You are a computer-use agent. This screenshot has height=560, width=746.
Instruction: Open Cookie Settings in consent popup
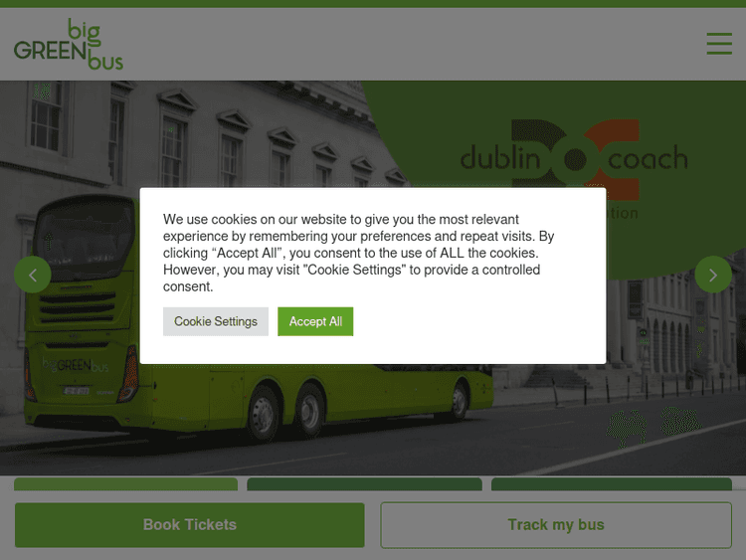tap(216, 321)
